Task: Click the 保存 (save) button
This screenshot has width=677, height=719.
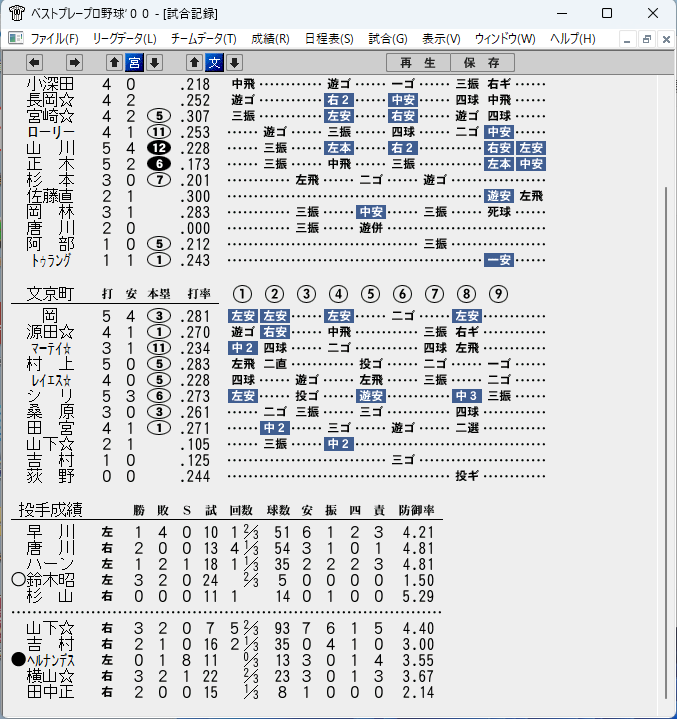Action: [x=482, y=62]
